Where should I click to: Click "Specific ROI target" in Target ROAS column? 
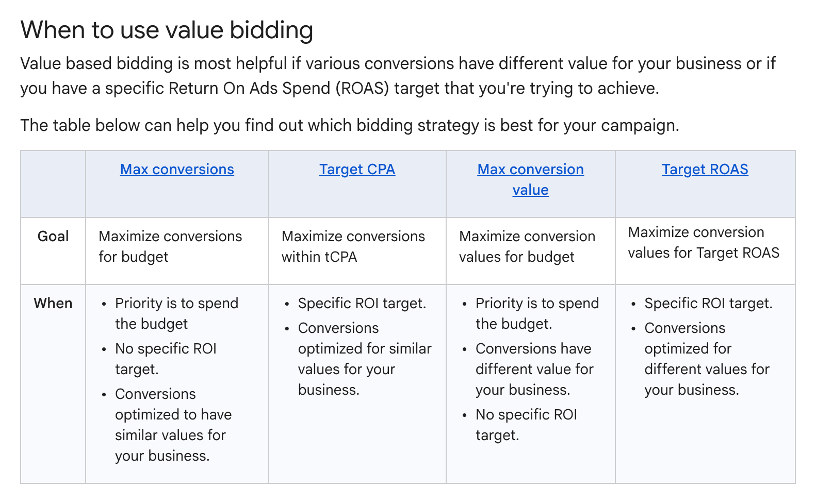708,304
